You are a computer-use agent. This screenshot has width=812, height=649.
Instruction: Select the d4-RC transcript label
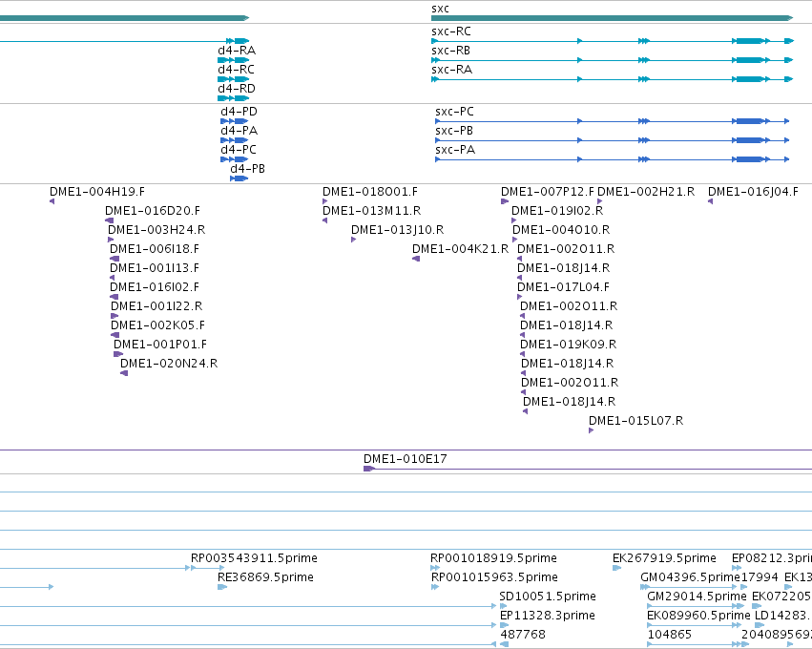click(x=236, y=70)
